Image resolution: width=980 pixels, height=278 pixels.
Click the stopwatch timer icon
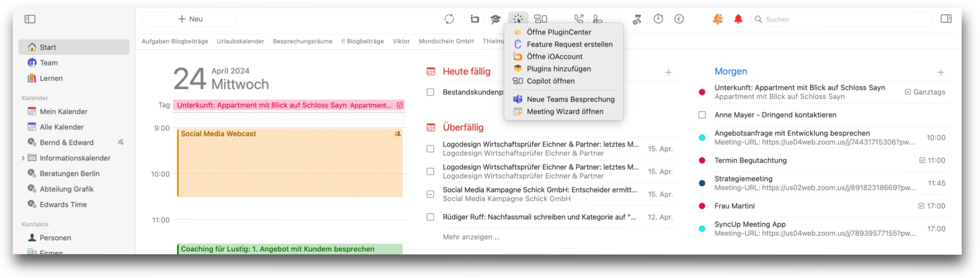pos(658,19)
